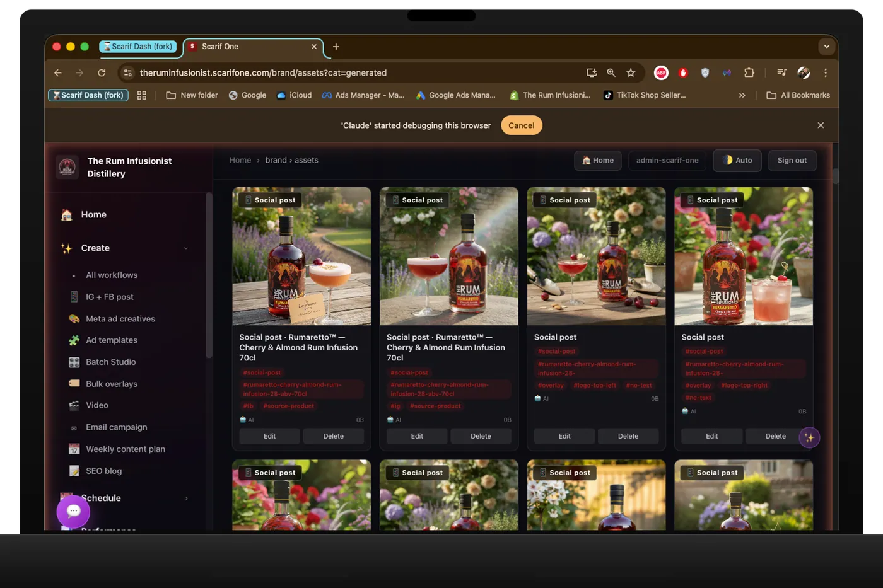Open the browser profile avatar

click(804, 72)
